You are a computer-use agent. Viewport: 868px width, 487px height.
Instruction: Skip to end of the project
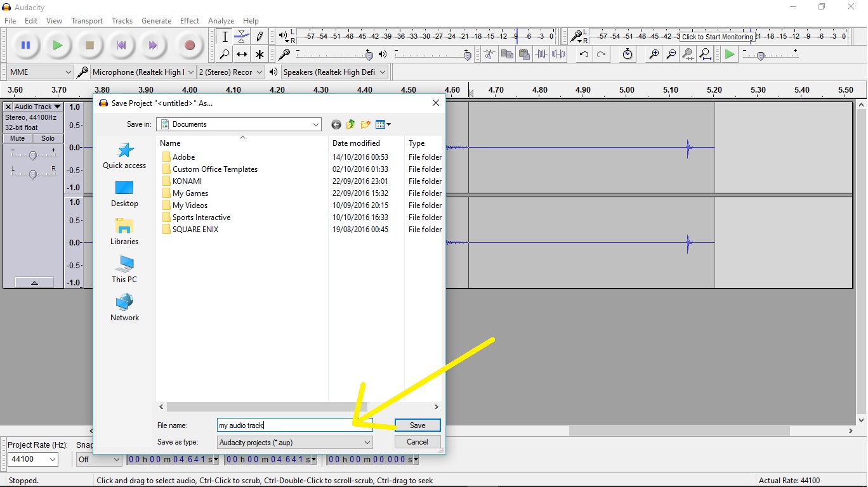pyautogui.click(x=153, y=45)
